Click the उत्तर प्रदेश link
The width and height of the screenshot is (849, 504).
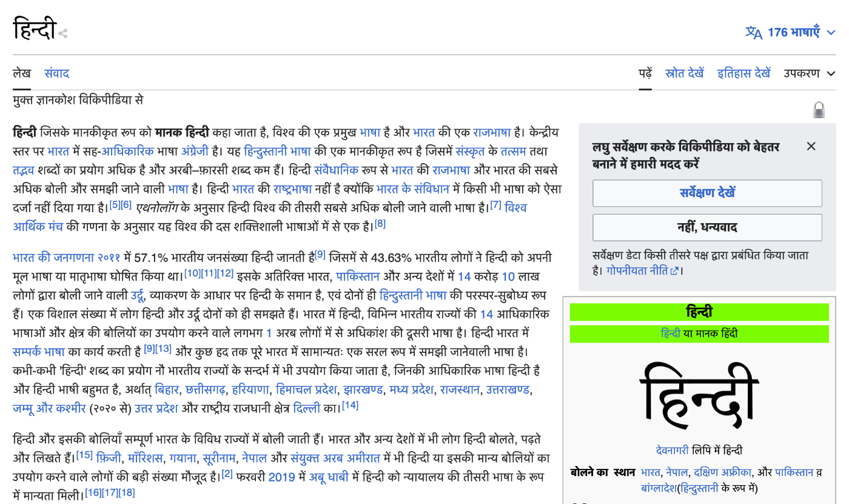pos(156,408)
